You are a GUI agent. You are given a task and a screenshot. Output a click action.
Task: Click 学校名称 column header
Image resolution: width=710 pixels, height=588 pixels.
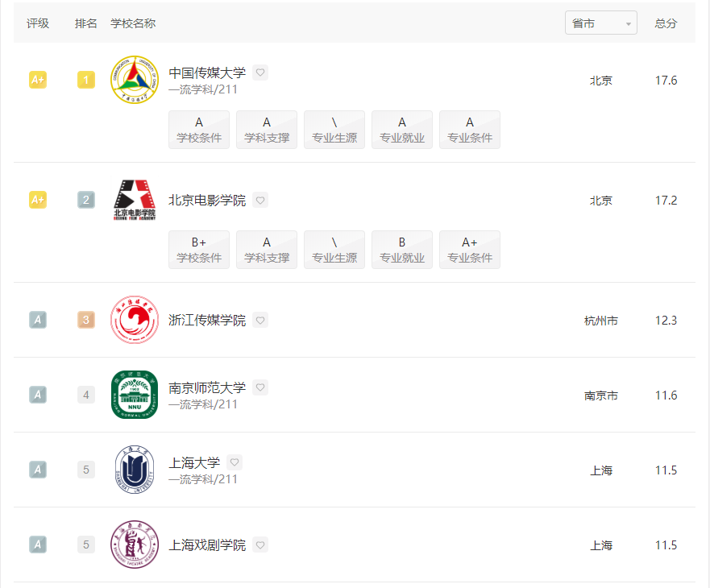133,23
